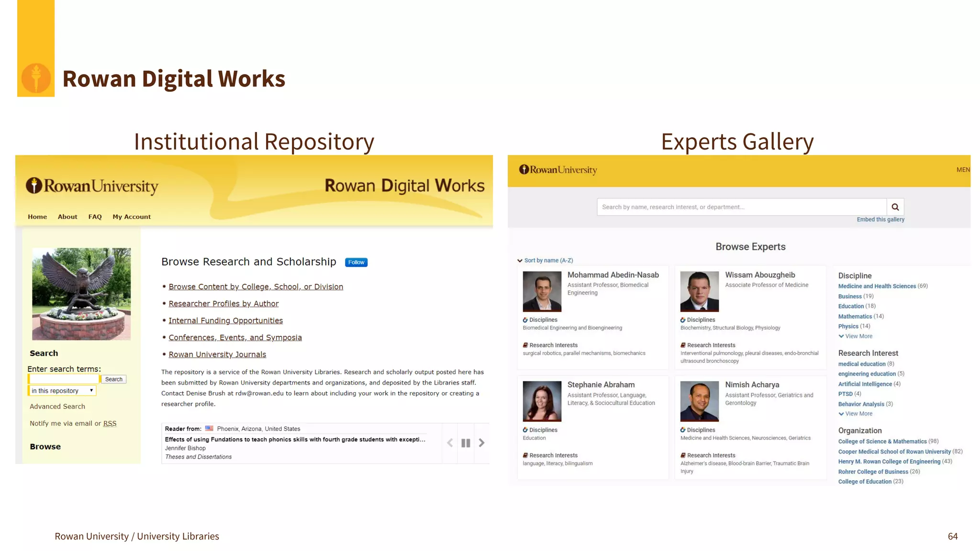The height and width of the screenshot is (551, 980).
Task: Filter by Cooper Medical School of Rowan University
Action: point(894,452)
